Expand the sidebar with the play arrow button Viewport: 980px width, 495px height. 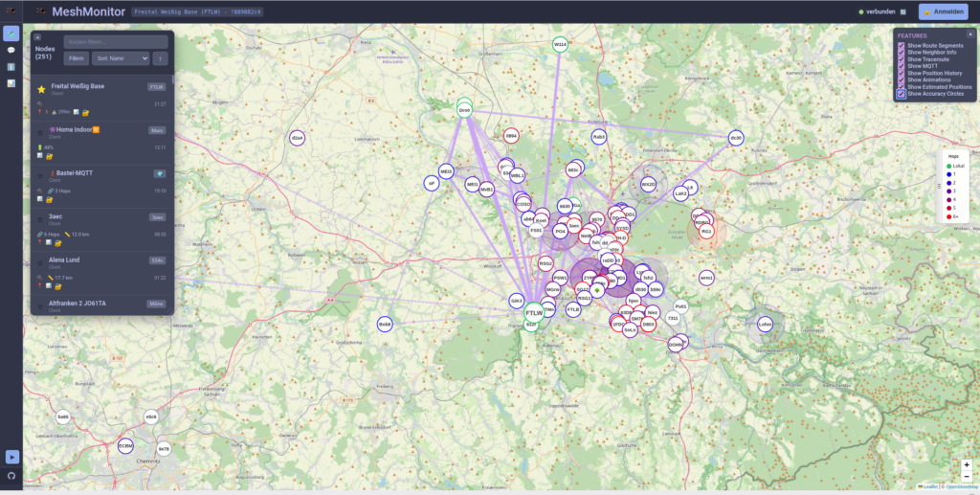(x=11, y=457)
